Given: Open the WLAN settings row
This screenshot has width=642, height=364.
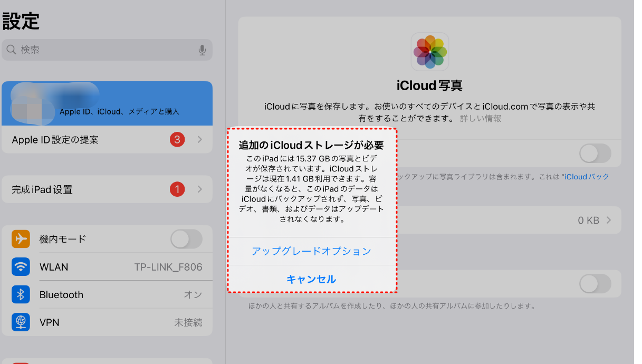Looking at the screenshot, I should pyautogui.click(x=107, y=267).
